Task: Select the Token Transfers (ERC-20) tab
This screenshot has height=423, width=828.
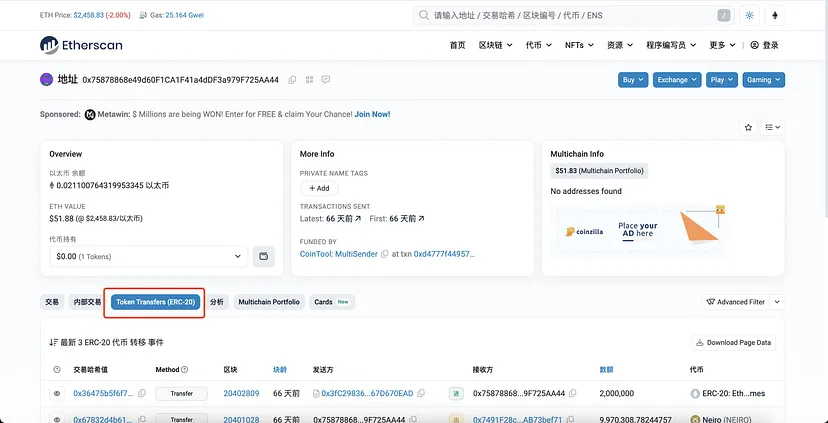Action: point(155,302)
